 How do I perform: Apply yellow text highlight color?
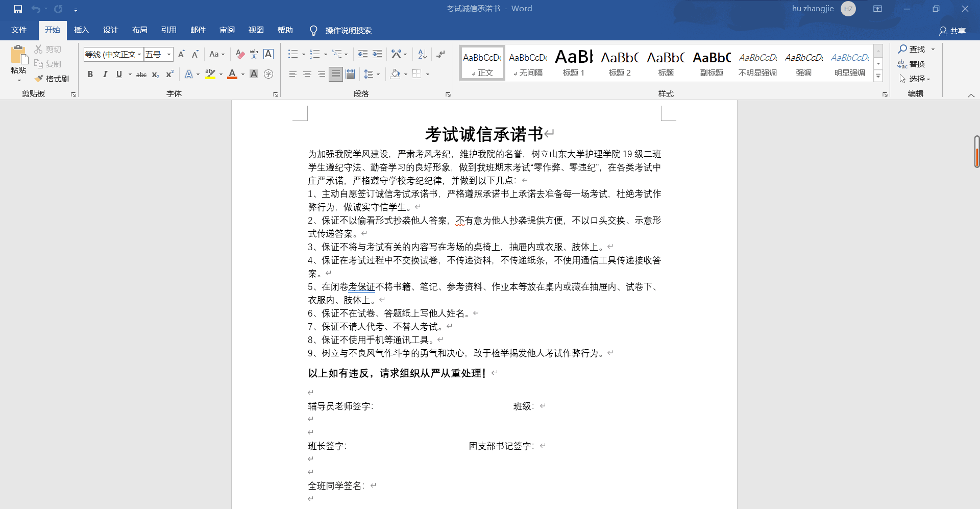pos(210,75)
